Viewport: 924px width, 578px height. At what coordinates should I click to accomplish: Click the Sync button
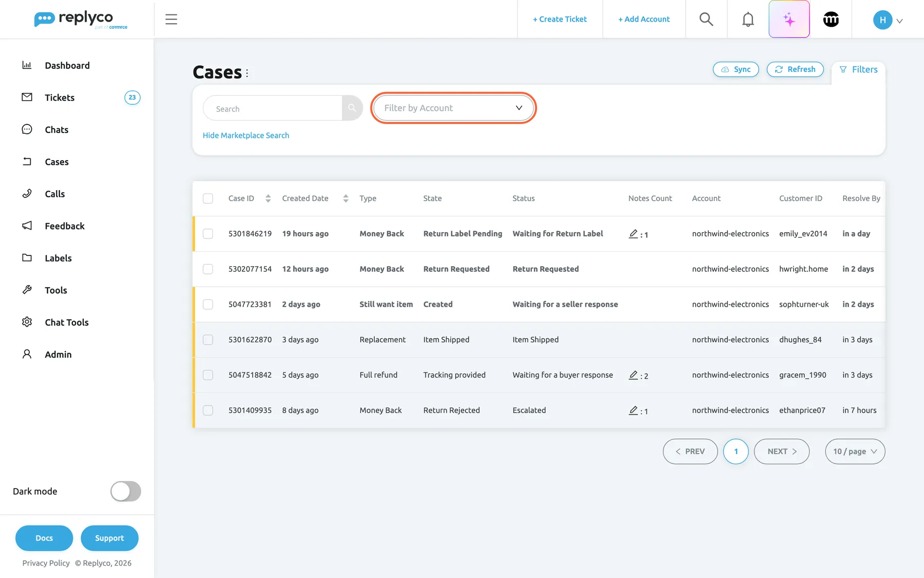tap(736, 69)
